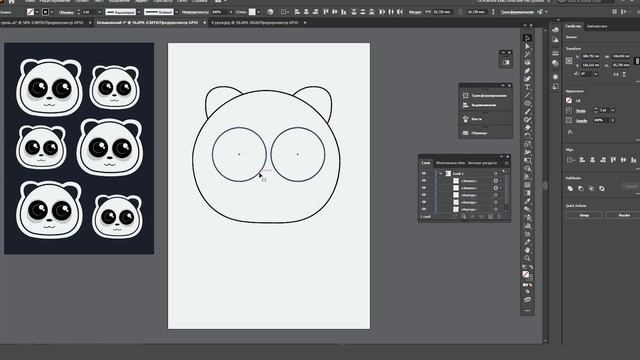Open rotation angle dropdown in Transform section
This screenshot has width=640, height=360.
point(596,74)
